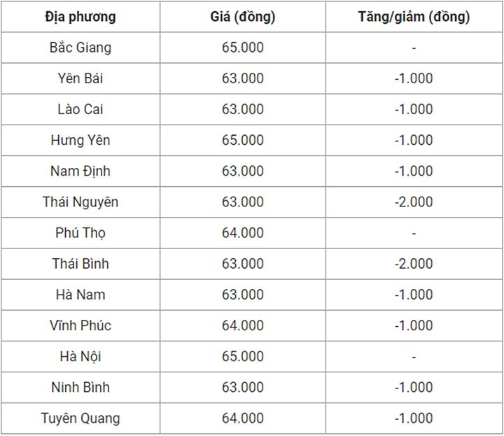Select the price change for Thái Nguyên
The height and width of the screenshot is (436, 504).
pos(414,202)
